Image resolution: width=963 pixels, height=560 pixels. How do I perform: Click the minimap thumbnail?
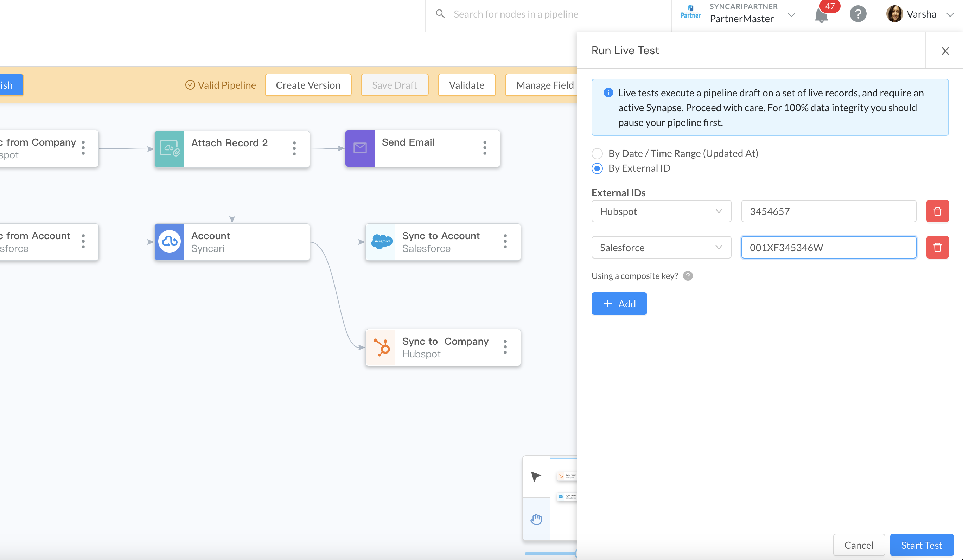tap(563, 498)
